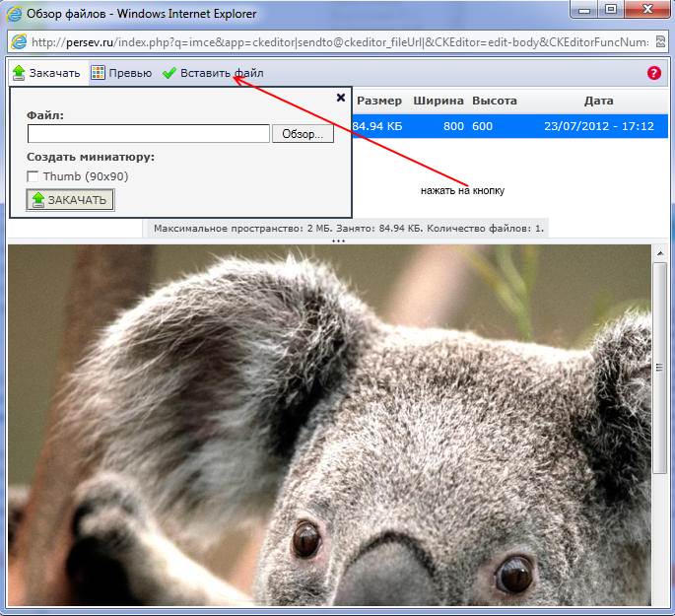Enable the Thumb (90x90) checkbox
The width and height of the screenshot is (675, 616).
coord(34,176)
